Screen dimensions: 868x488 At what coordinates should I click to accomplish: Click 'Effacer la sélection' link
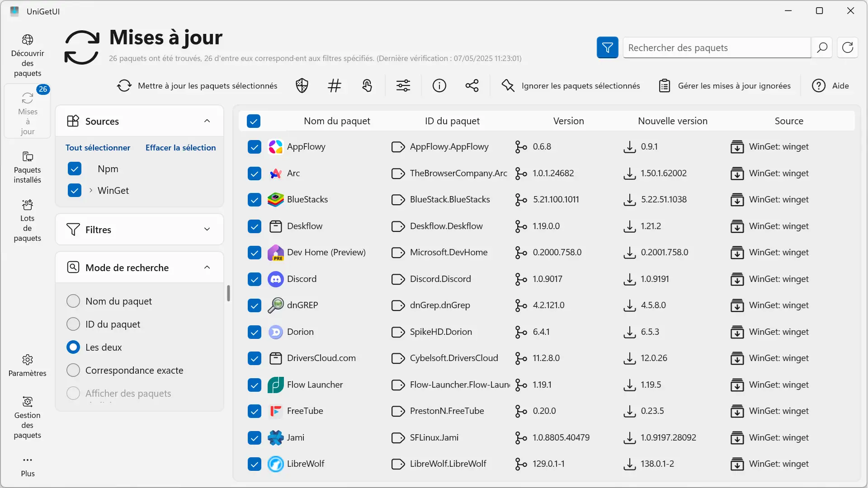coord(180,148)
